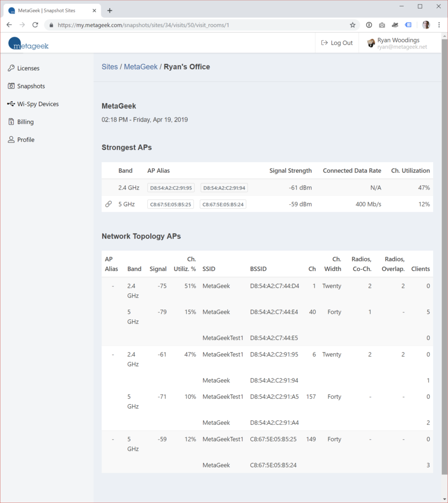Click BSSID D8:54:A2:C7:44:E4

pos(274,312)
